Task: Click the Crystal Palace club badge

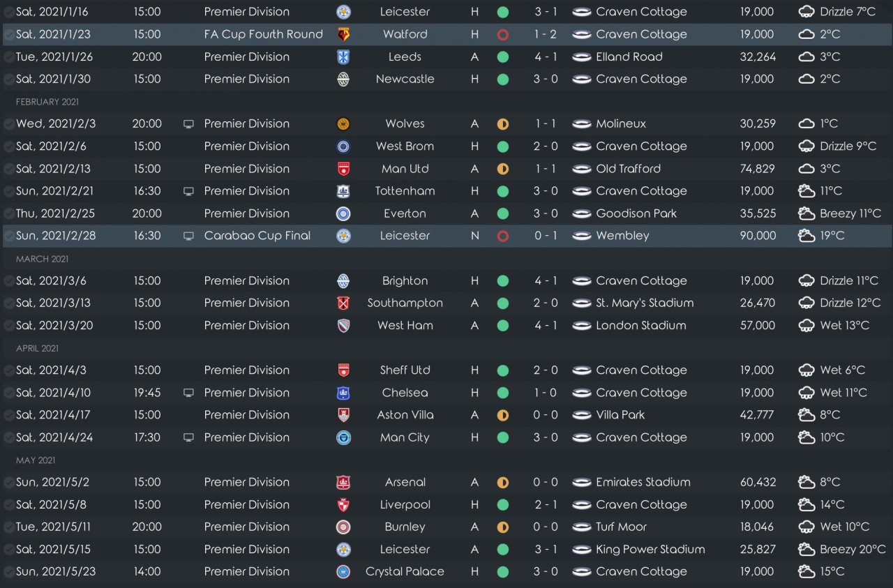Action: pos(343,571)
